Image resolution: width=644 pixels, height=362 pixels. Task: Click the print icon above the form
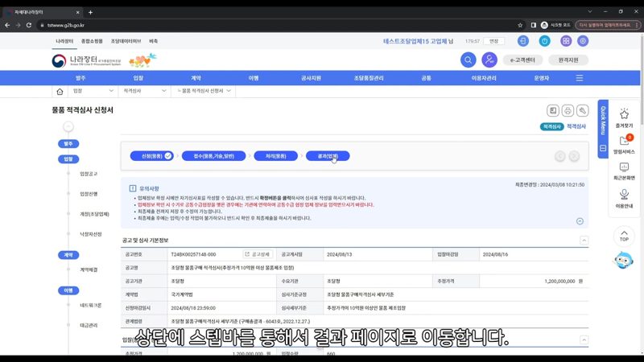[568, 110]
